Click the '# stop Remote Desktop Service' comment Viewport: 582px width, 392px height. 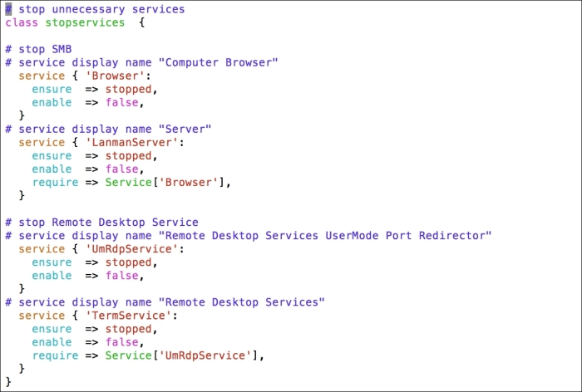(101, 222)
